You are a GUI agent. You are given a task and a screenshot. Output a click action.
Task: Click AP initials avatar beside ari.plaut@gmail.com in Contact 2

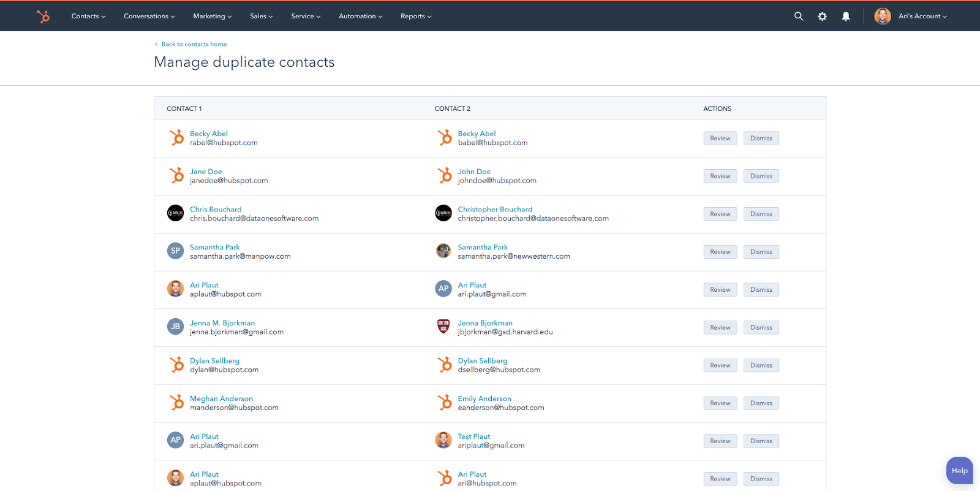443,289
